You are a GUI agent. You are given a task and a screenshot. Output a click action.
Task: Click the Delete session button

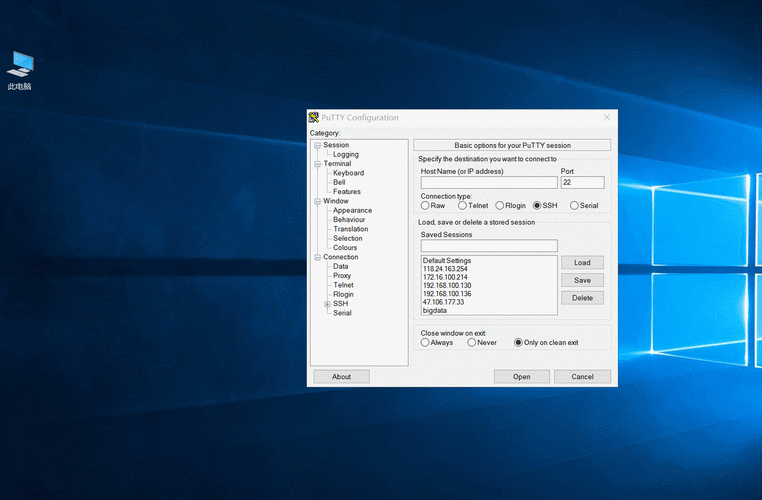point(582,298)
